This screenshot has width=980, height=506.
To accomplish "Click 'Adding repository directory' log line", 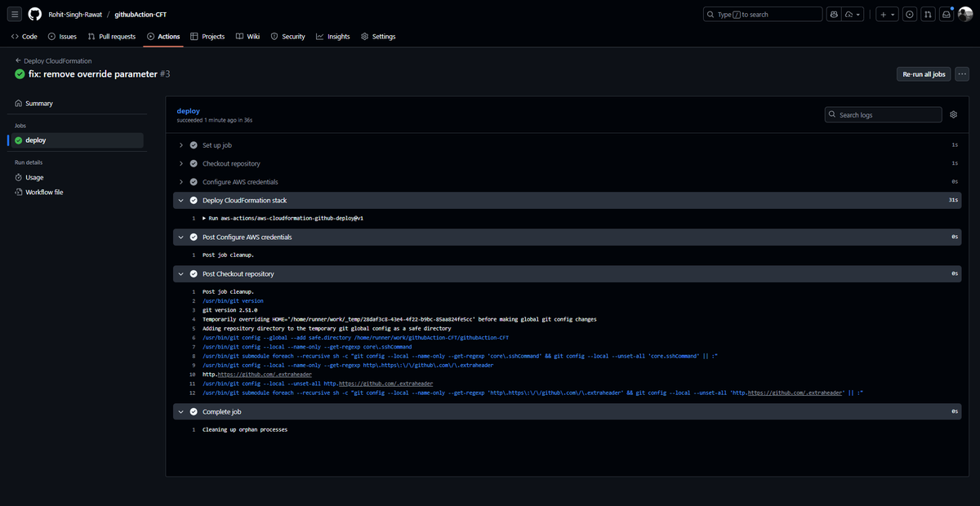I will (x=327, y=328).
